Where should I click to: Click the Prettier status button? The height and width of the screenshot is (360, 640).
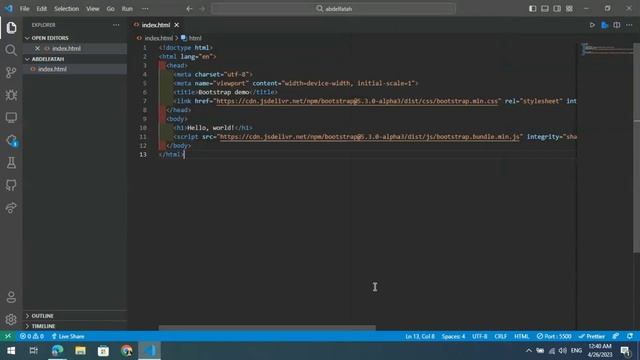591,336
